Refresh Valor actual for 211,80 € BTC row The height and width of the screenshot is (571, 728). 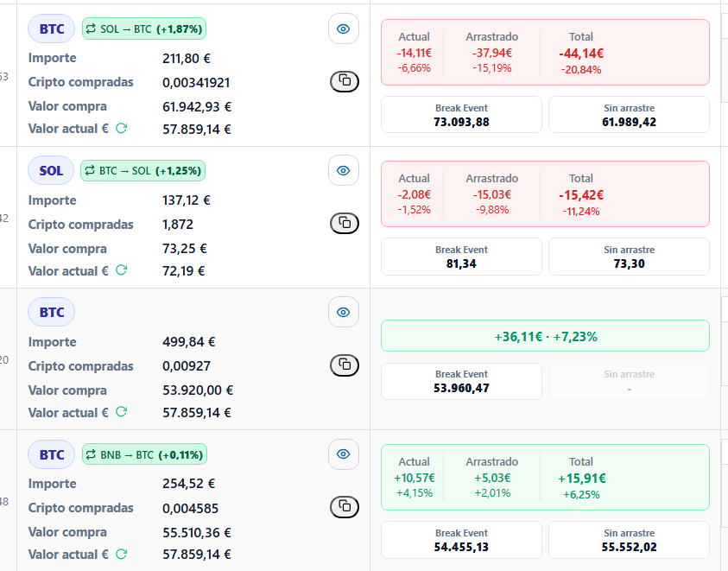point(121,128)
